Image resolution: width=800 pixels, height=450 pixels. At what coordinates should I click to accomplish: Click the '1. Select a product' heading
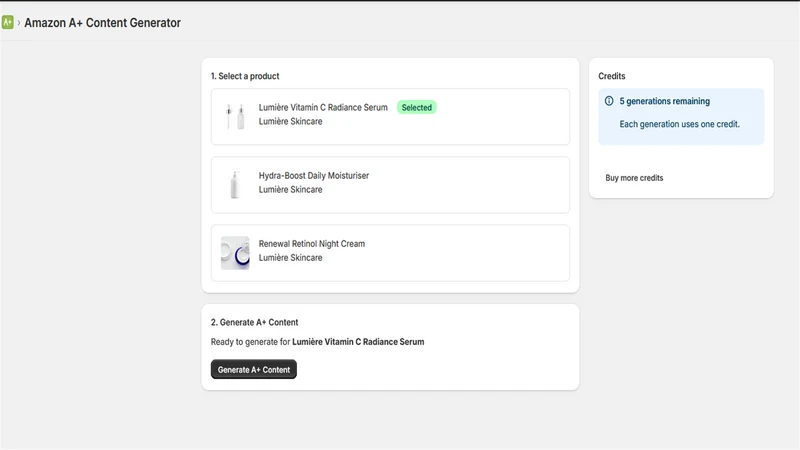click(x=245, y=76)
